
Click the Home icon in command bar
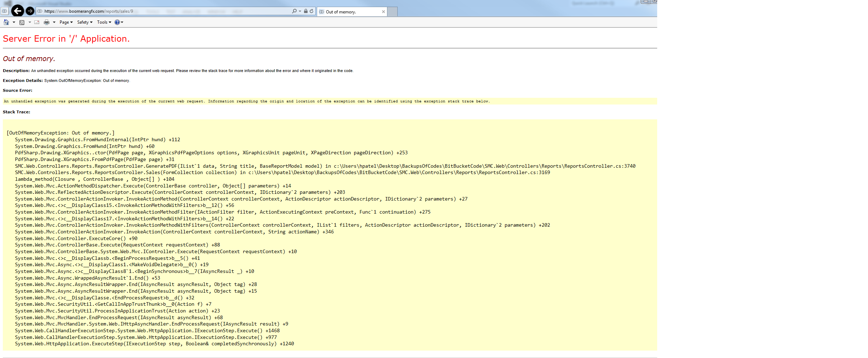6,22
